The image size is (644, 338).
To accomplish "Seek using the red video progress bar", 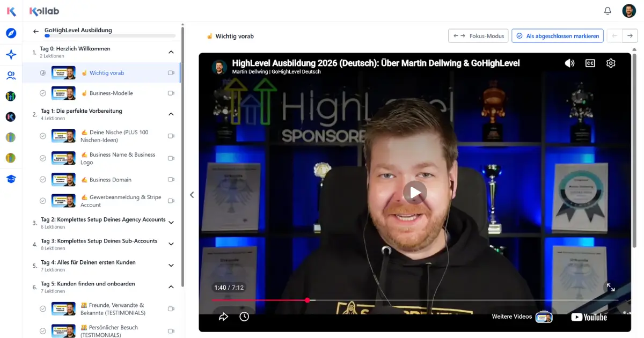I will [259, 300].
